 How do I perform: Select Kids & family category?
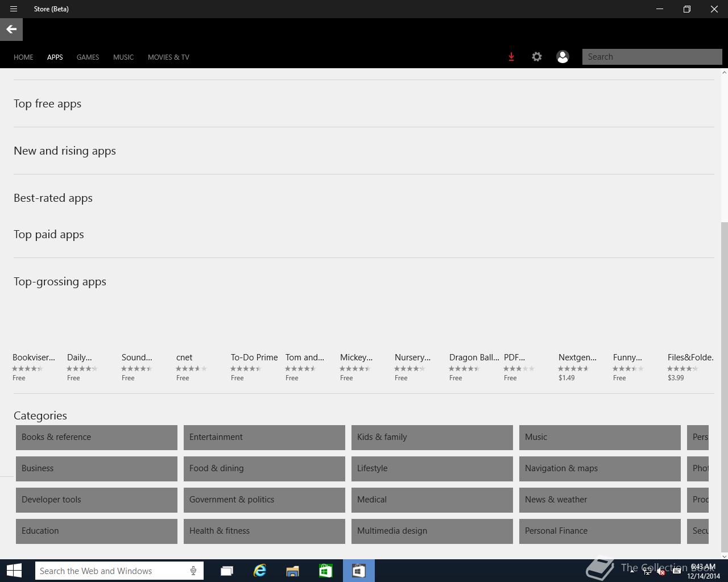pos(432,437)
